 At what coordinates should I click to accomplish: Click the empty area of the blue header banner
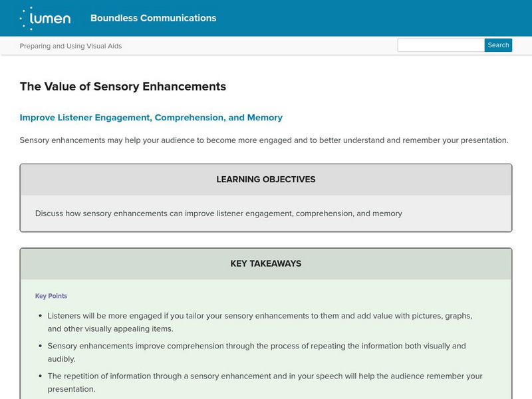372,18
